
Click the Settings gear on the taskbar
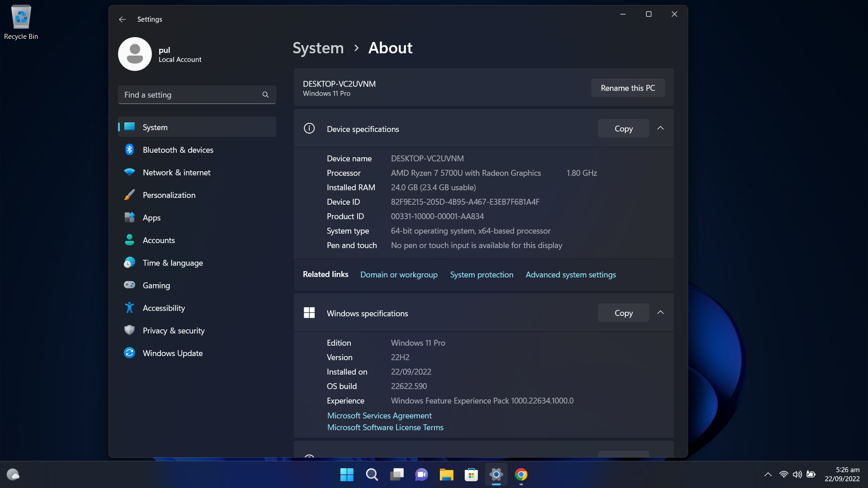(x=496, y=474)
